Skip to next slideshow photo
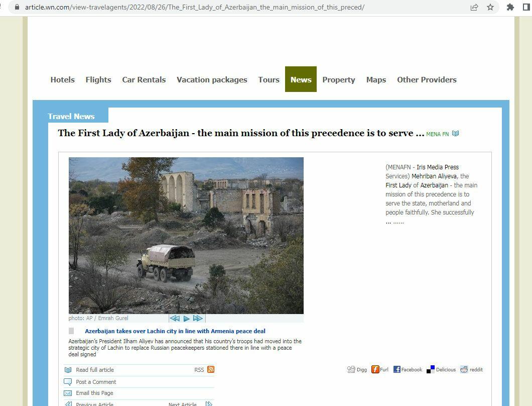 pyautogui.click(x=198, y=319)
